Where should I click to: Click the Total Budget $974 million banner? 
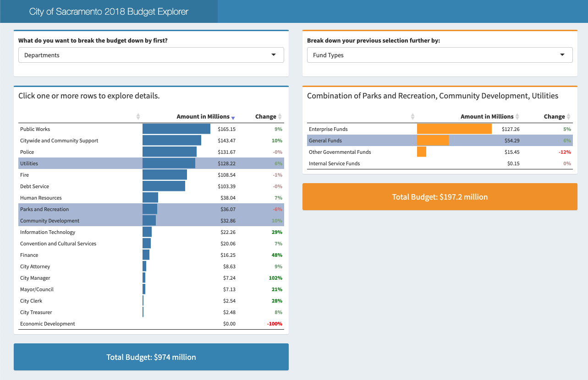click(x=151, y=357)
